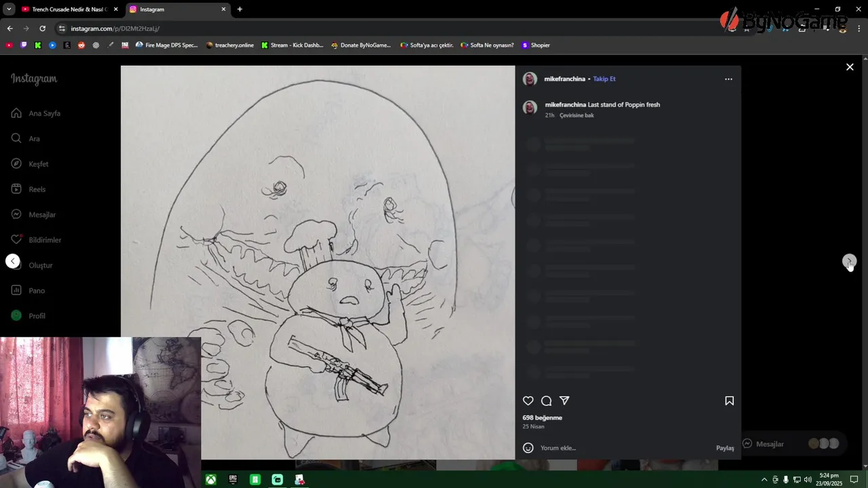Open Xbox app on taskbar

[212, 480]
